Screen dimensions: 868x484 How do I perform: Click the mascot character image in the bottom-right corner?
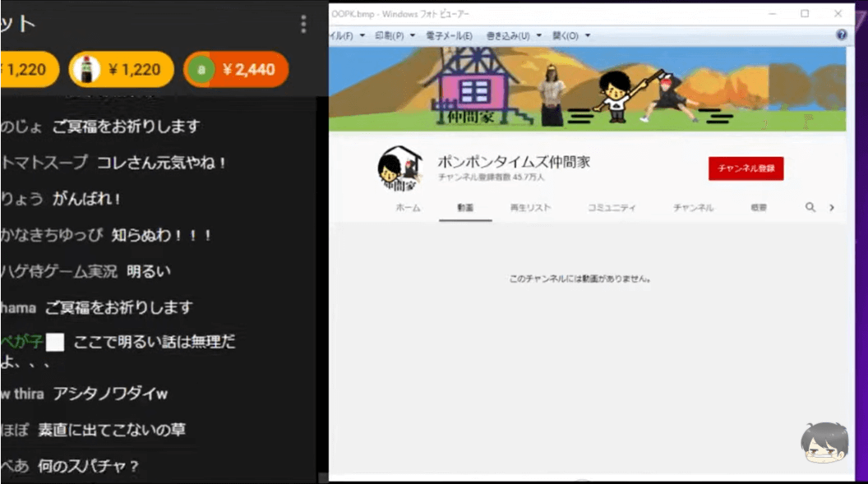click(x=824, y=444)
